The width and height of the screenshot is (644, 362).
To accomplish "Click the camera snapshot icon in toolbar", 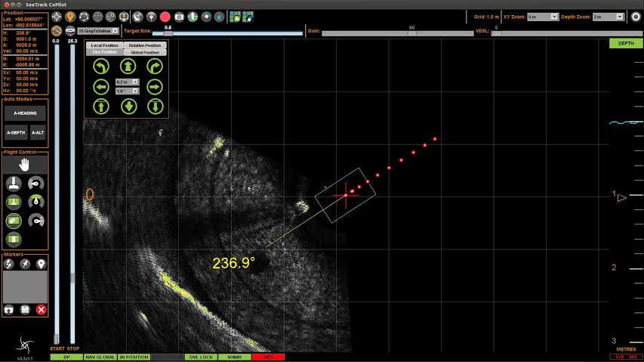I will 179,17.
